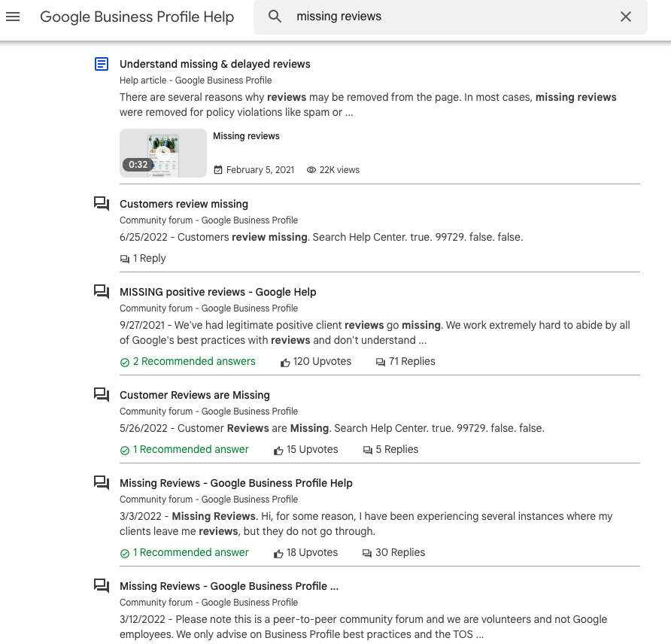The image size is (671, 644).
Task: Click the thumbs-up icon beside '120 Upvotes'
Action: pos(285,363)
